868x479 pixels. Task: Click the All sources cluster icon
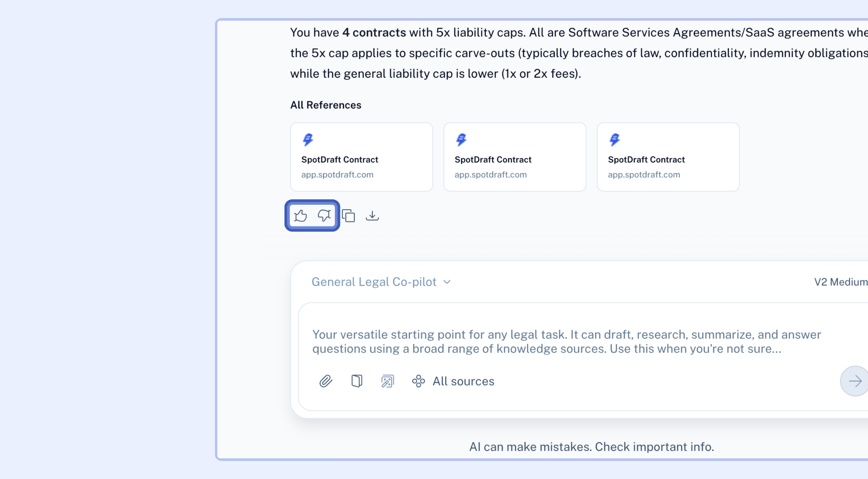[418, 381]
